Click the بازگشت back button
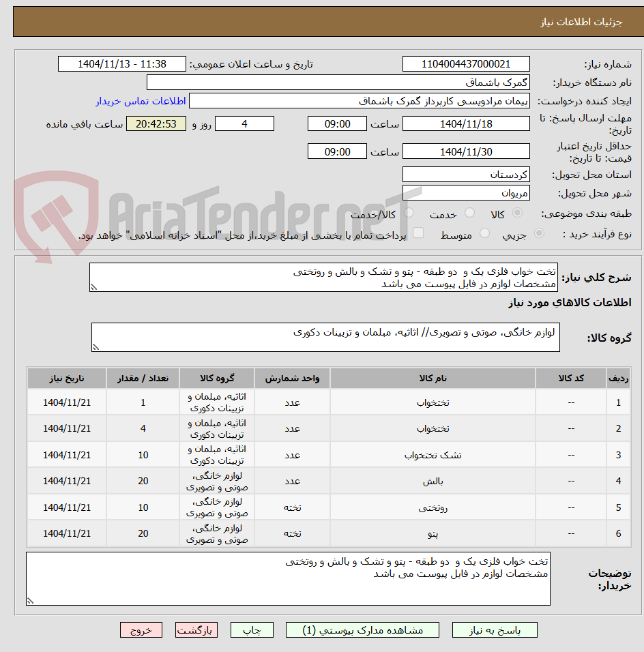 tap(196, 630)
